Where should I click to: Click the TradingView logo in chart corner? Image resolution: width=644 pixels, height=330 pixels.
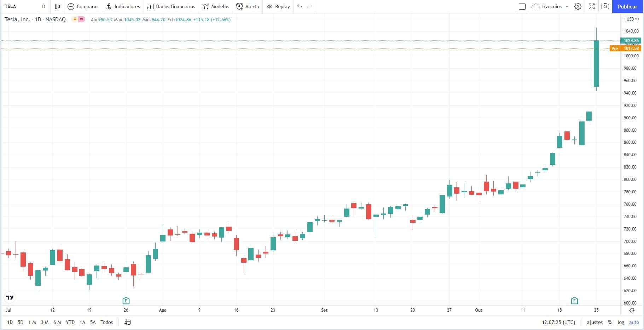coord(10,297)
